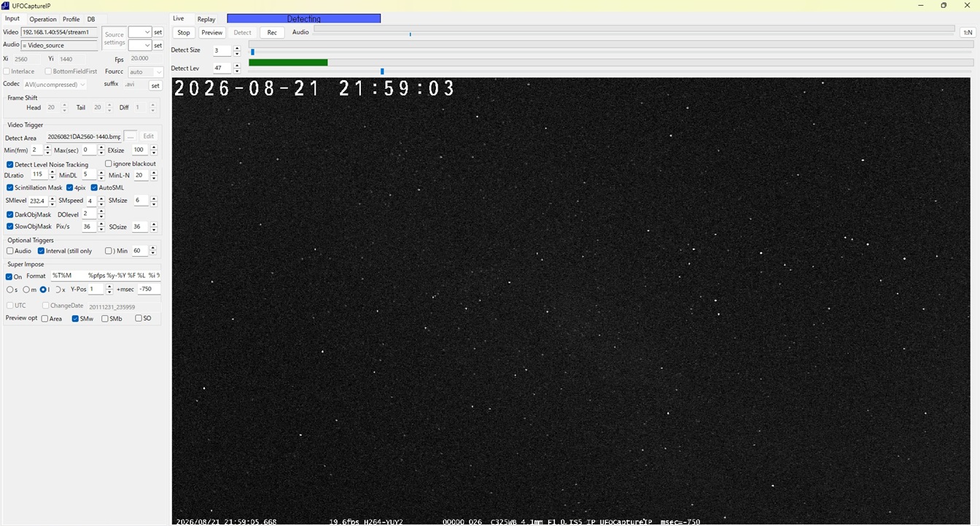
Task: Switch to the Operation tab
Action: [43, 19]
